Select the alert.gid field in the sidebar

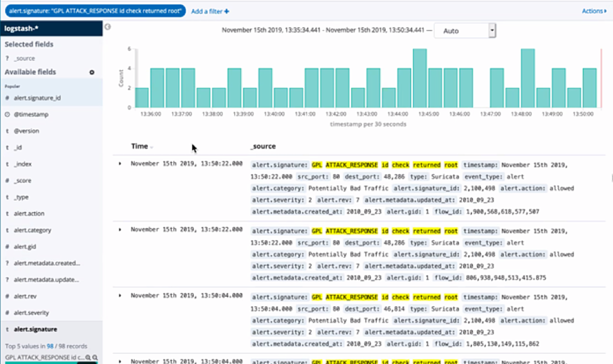tap(52, 246)
